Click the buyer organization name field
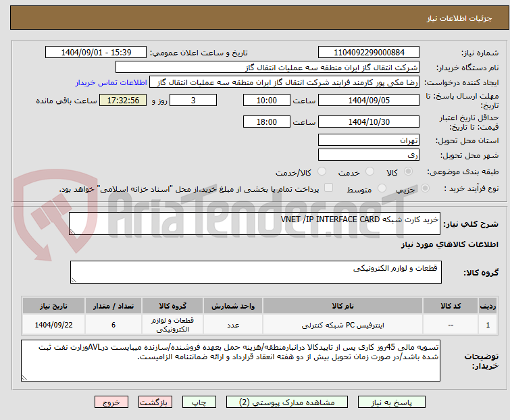Image resolution: width=510 pixels, height=420 pixels. 267,68
